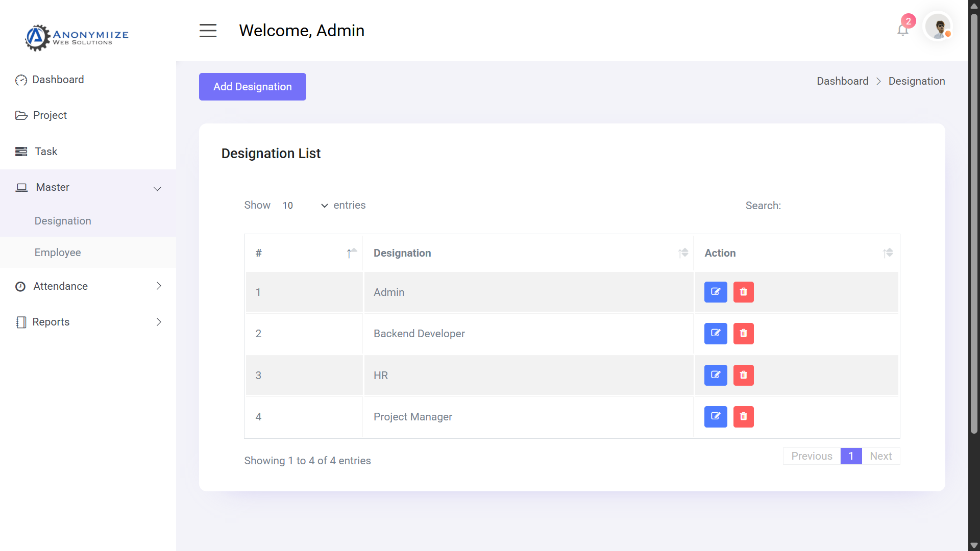Select the Project Manager cell
980x551 pixels.
click(x=528, y=417)
